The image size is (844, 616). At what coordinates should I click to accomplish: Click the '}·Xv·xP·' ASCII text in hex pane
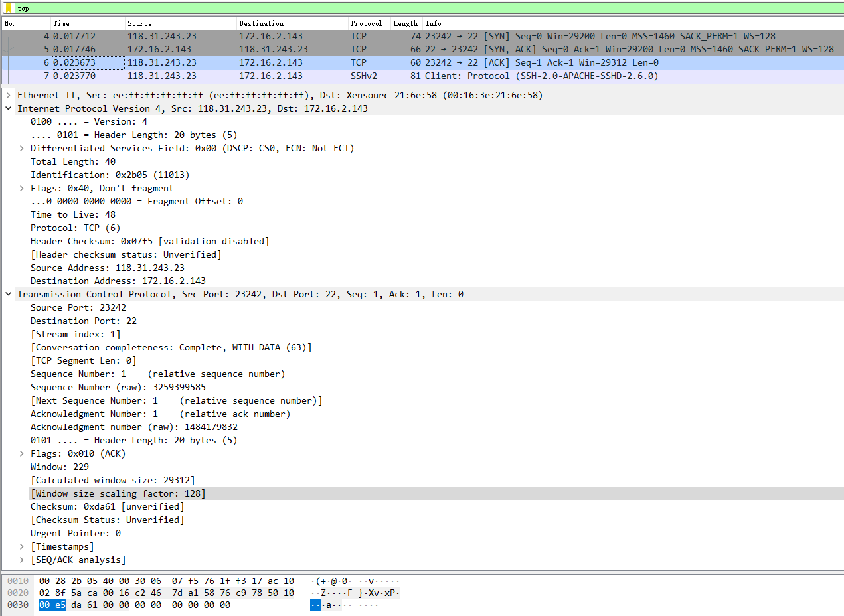[379, 593]
